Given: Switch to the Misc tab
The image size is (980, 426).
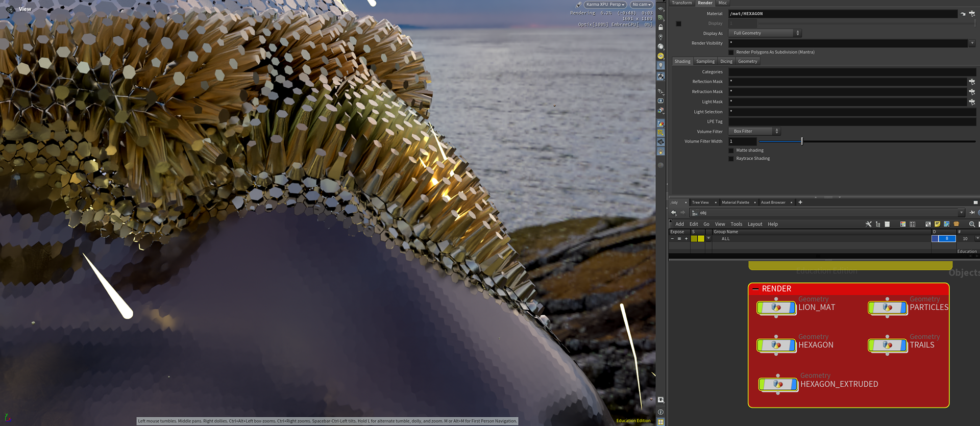Looking at the screenshot, I should (x=722, y=3).
